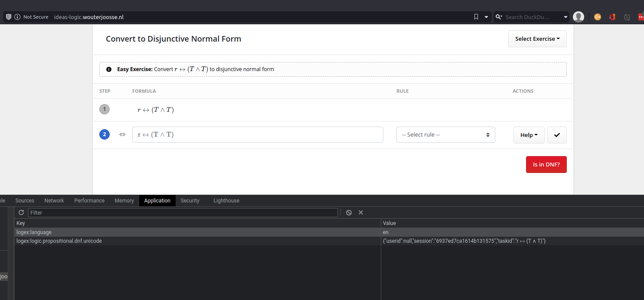Switch to the Network tab in DevTools

(54, 200)
